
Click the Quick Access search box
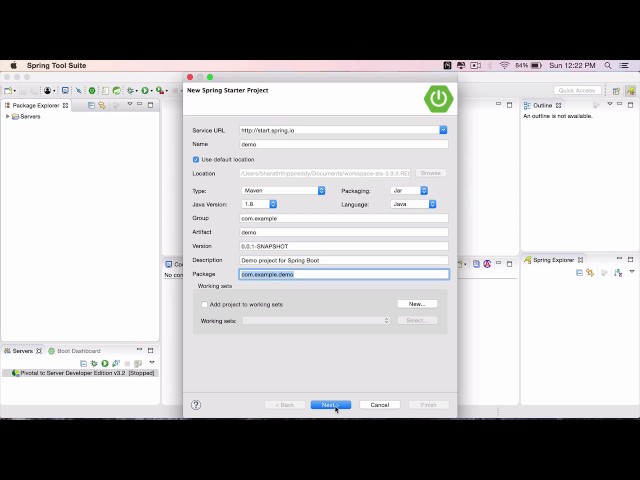tap(577, 90)
